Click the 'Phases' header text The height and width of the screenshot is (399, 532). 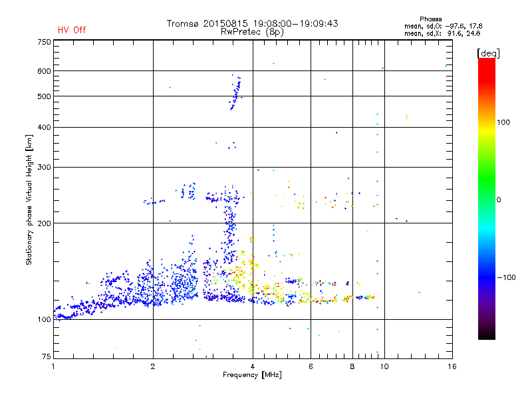pos(430,19)
